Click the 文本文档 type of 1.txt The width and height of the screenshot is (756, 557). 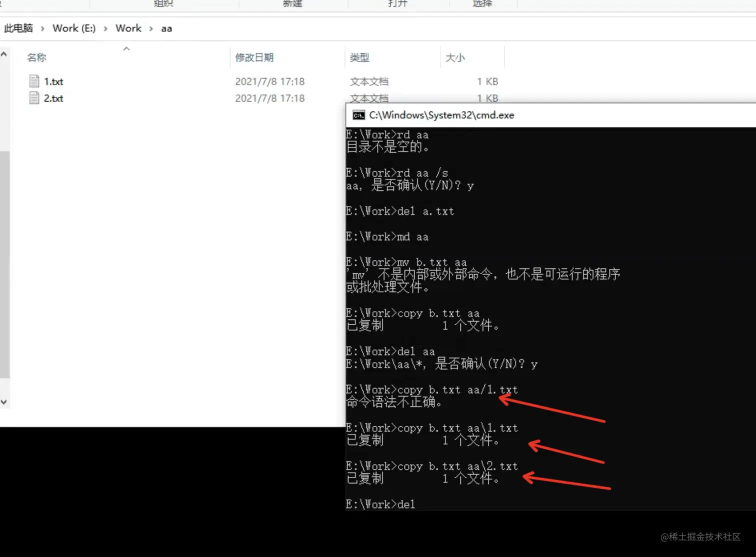[369, 81]
